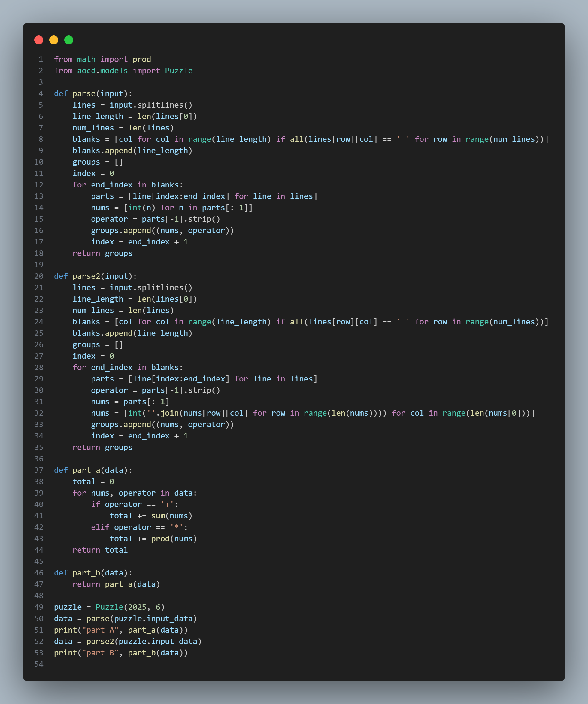Click line number 1

point(41,59)
